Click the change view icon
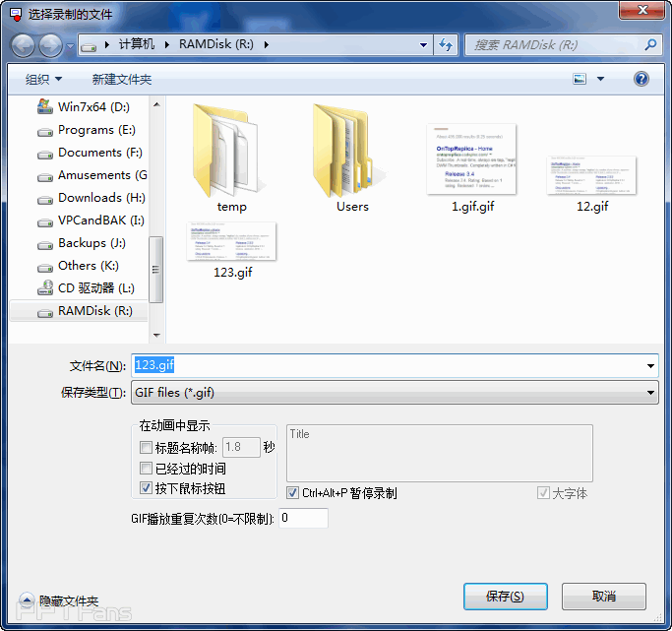672x631 pixels. click(580, 79)
